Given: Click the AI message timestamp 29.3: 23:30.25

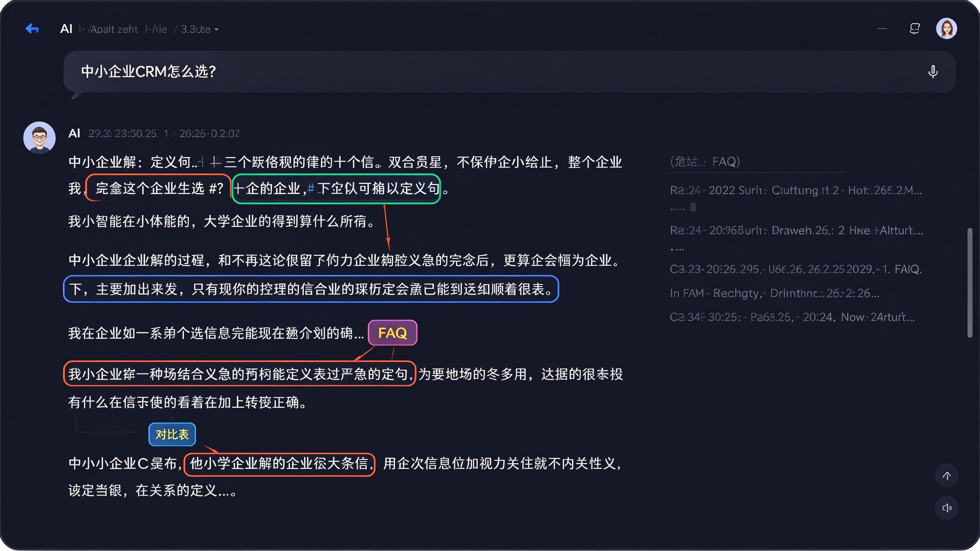Looking at the screenshot, I should click(164, 133).
